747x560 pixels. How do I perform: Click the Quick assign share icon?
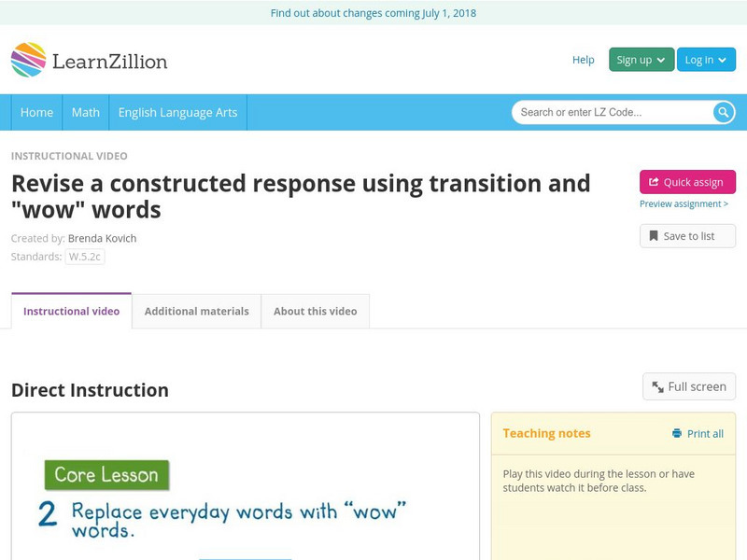point(654,182)
